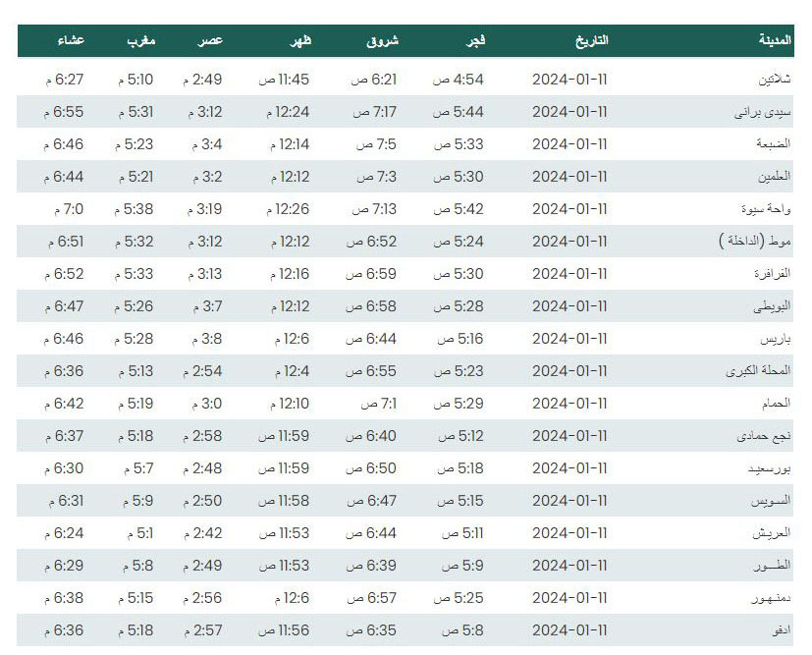812x655 pixels.
Task: Select the سيدي براني city cell
Action: coord(763,112)
